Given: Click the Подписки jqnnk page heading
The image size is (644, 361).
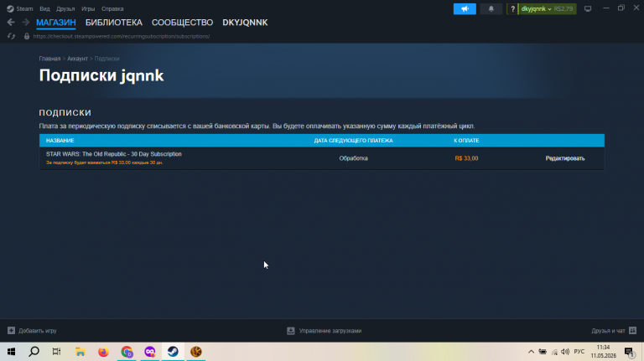Looking at the screenshot, I should click(101, 75).
